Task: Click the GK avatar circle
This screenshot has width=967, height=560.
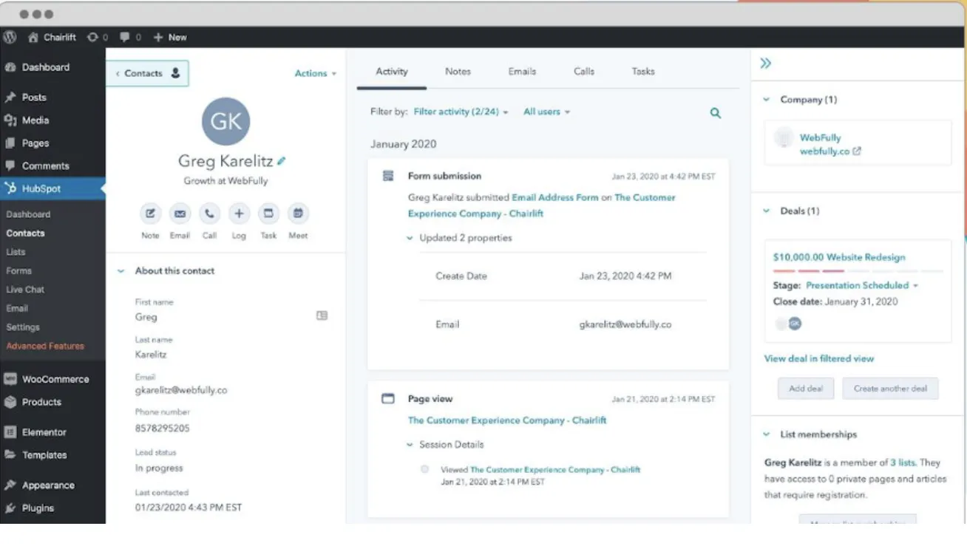Action: point(225,121)
